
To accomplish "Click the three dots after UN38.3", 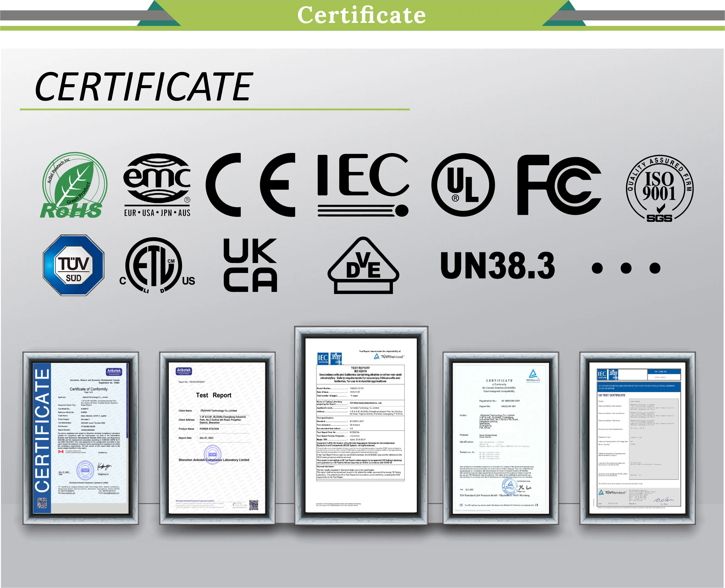I will pyautogui.click(x=626, y=268).
